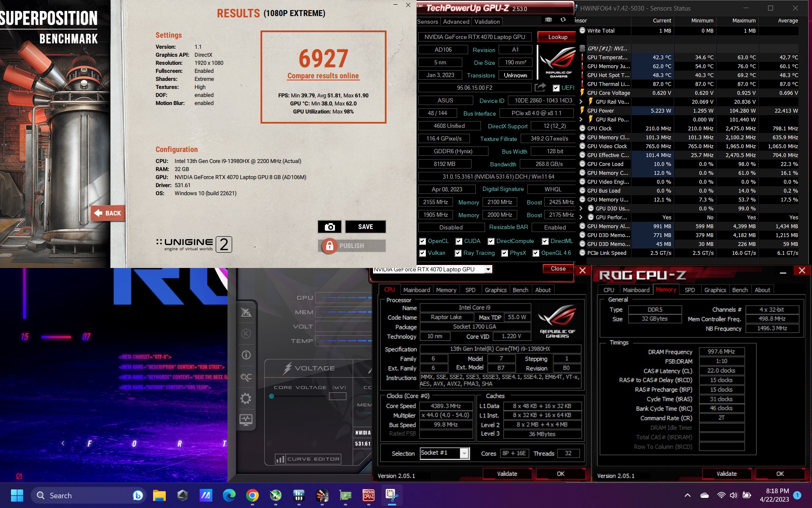Toggle the DirectML checkbox

[546, 241]
